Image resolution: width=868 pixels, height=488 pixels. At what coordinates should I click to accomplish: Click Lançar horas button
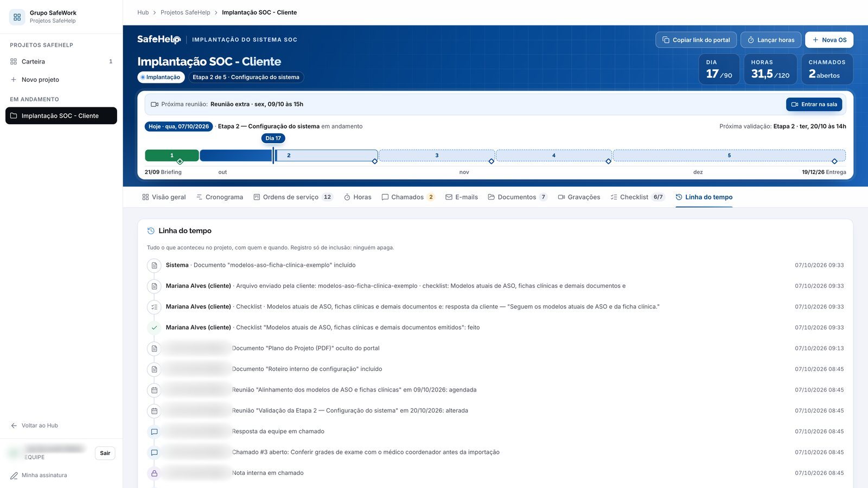[x=770, y=40]
